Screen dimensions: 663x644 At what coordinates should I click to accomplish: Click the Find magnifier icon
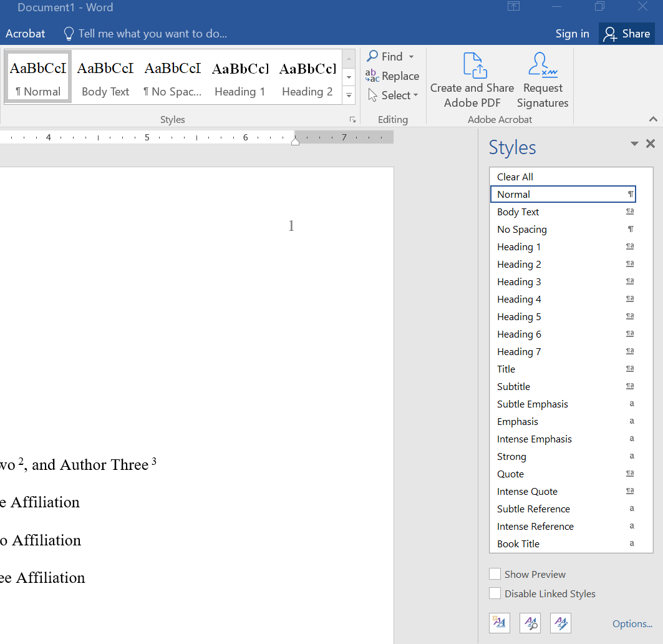pyautogui.click(x=372, y=56)
